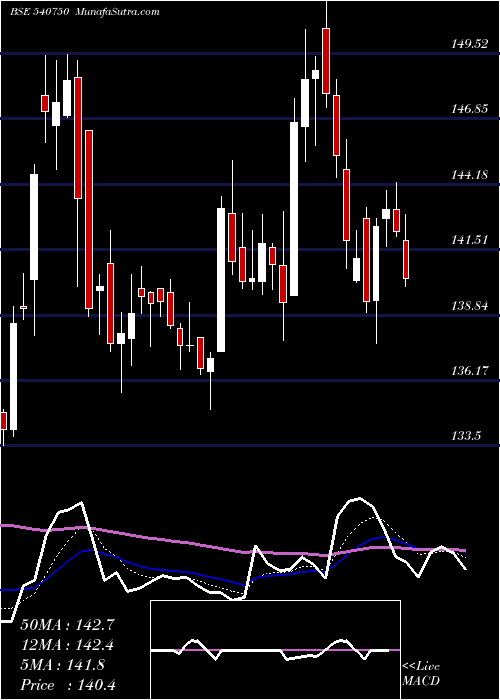Select the 133.5 price level label
This screenshot has width=500, height=700.
[x=466, y=436]
